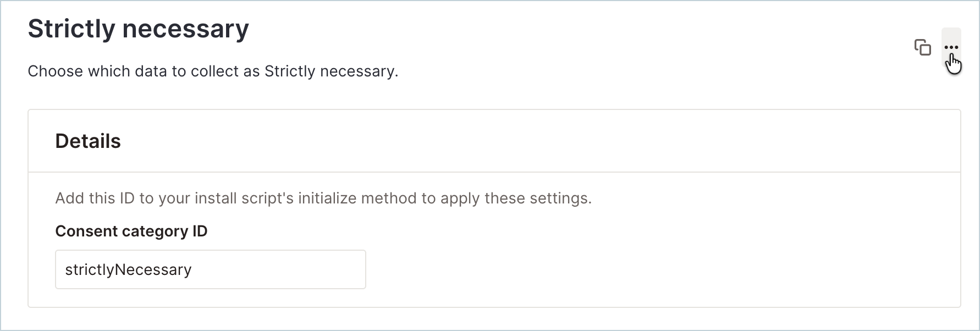The height and width of the screenshot is (331, 980).
Task: Click the bold 'Consent category ID' caption
Action: click(131, 231)
